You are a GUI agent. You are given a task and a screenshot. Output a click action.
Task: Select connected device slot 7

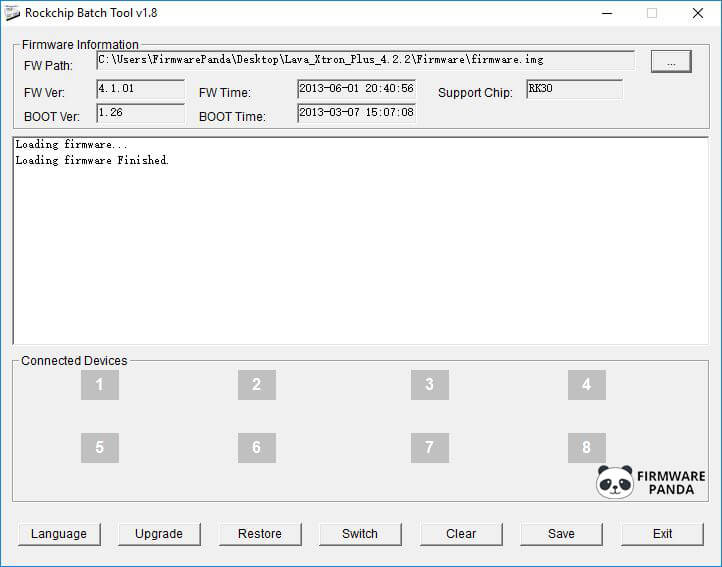pyautogui.click(x=430, y=448)
